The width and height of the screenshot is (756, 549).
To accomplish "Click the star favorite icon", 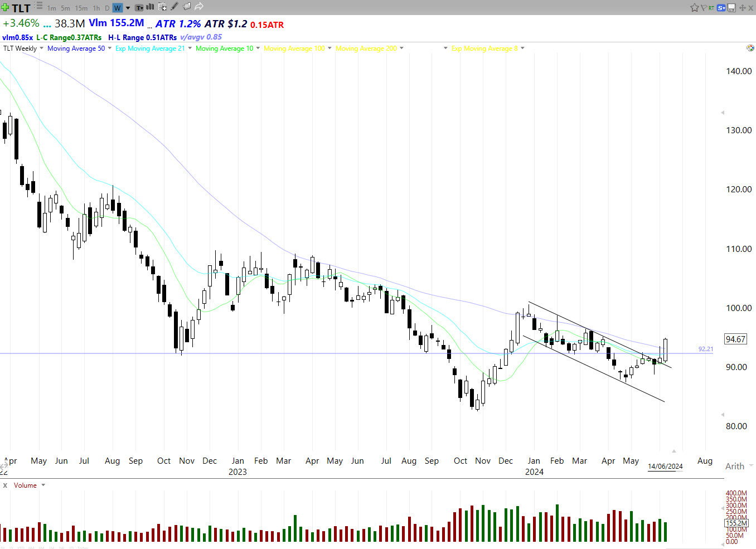I will [x=695, y=8].
